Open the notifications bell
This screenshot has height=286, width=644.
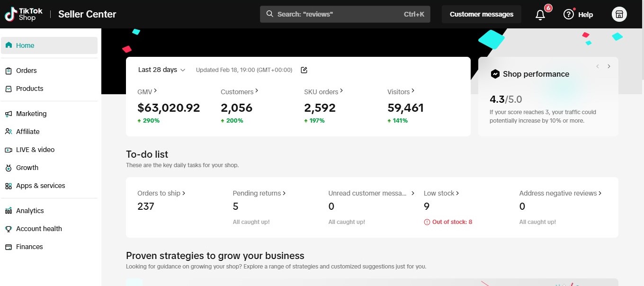pyautogui.click(x=540, y=15)
